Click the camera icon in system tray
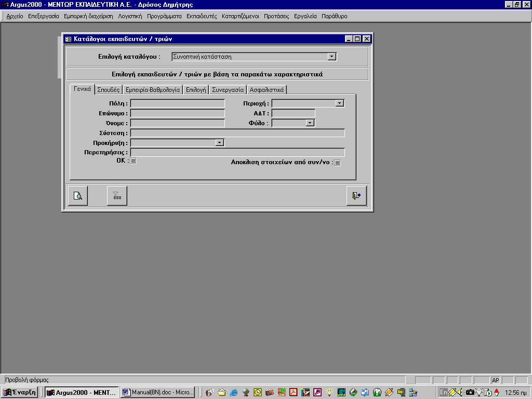The height and width of the screenshot is (399, 532). pos(470,392)
